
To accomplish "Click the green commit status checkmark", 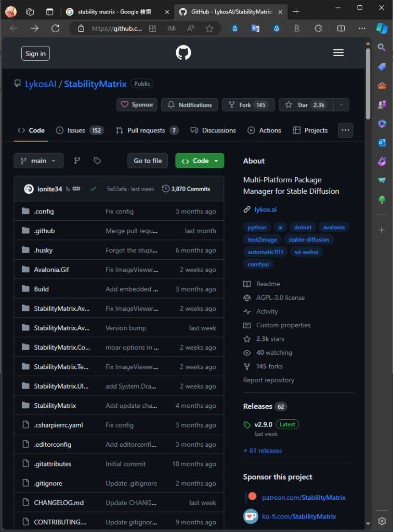I will click(x=94, y=189).
